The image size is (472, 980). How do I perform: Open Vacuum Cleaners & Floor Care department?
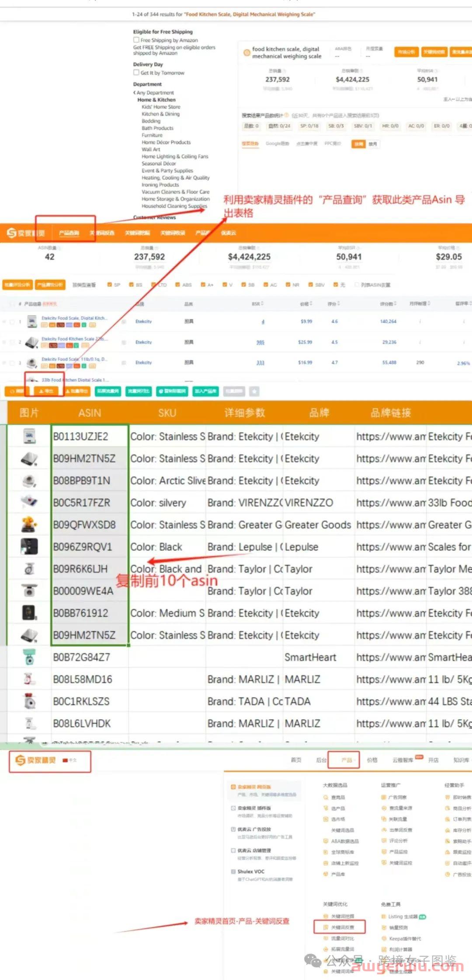click(x=175, y=192)
